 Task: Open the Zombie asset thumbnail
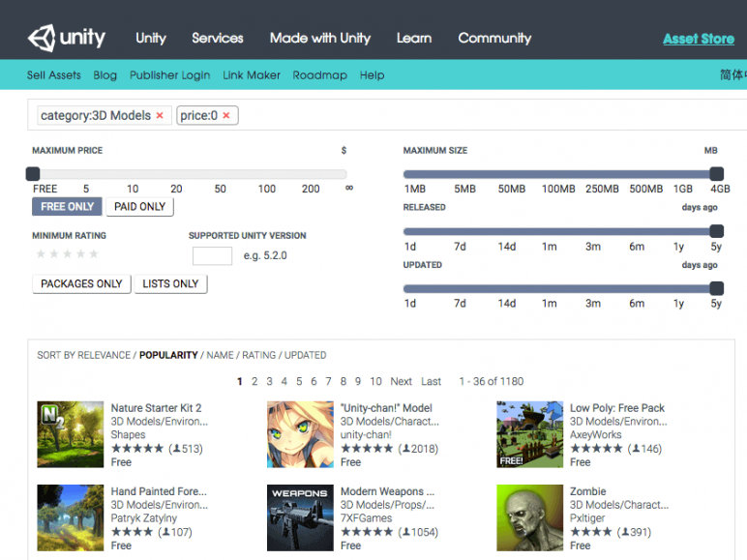pos(529,518)
